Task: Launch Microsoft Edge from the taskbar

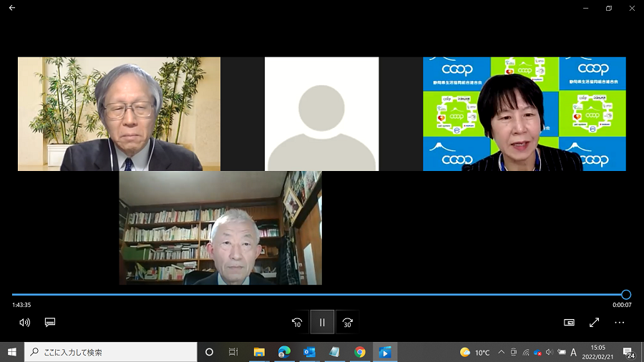Action: [x=284, y=352]
